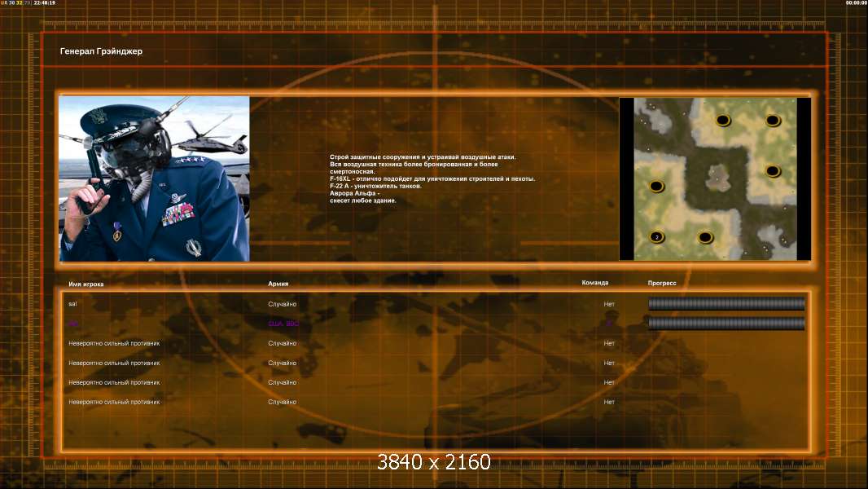Image resolution: width=868 pixels, height=489 pixels.
Task: Click the start position marked with a 2
Action: (x=656, y=237)
